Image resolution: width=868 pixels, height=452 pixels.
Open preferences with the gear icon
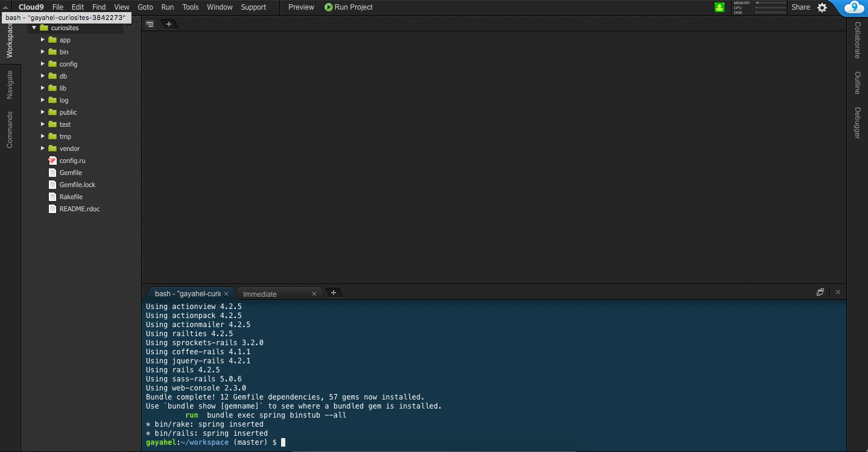pyautogui.click(x=822, y=7)
